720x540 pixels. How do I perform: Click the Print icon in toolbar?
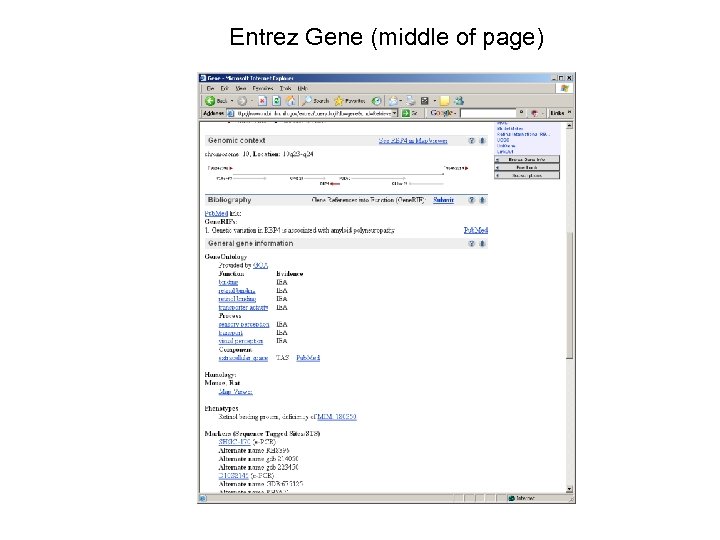point(410,101)
